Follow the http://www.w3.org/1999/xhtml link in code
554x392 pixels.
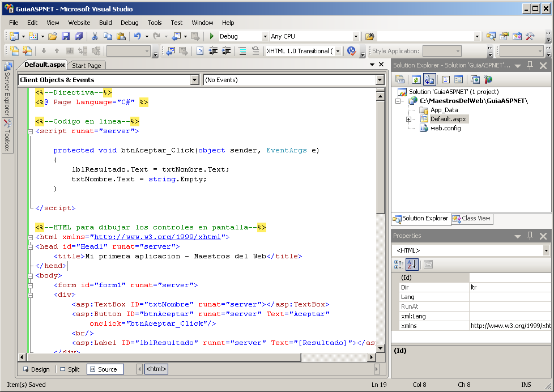(157, 237)
